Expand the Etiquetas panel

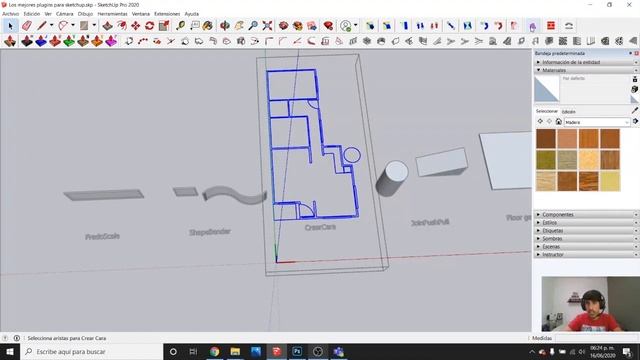pos(586,231)
